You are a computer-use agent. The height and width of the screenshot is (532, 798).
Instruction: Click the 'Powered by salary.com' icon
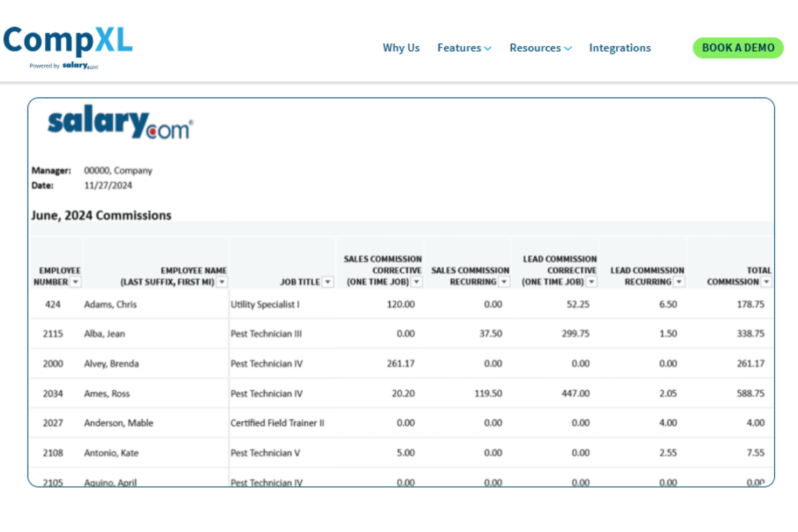tap(63, 65)
